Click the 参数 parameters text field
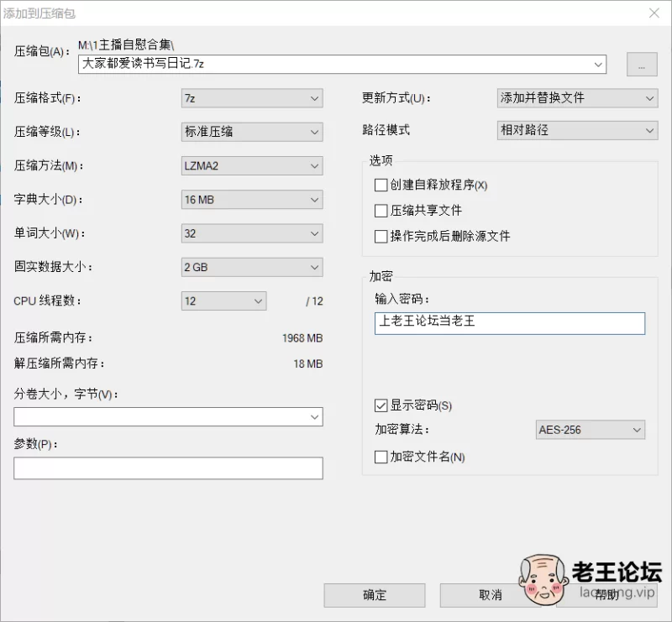This screenshot has width=672, height=622. pos(168,468)
